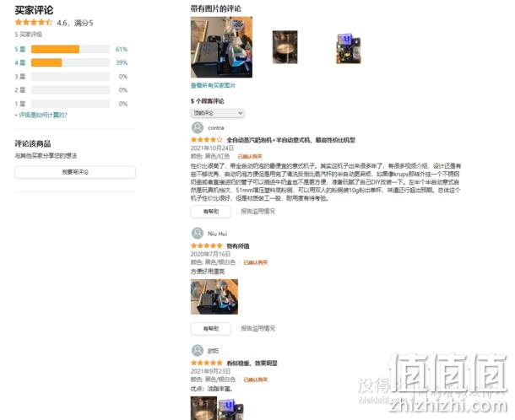515x420 pixels.
Task: Report abuse on contra's review
Action: [257, 212]
